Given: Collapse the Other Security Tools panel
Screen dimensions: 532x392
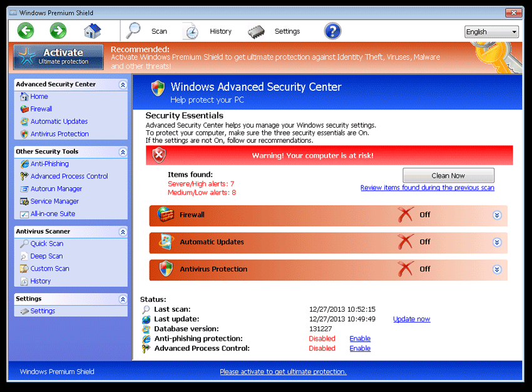Looking at the screenshot, I should point(123,152).
